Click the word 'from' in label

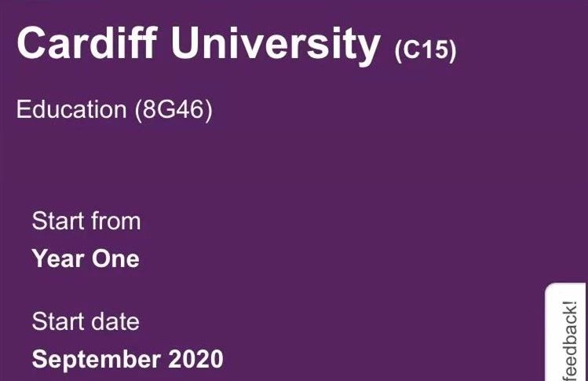(x=115, y=222)
